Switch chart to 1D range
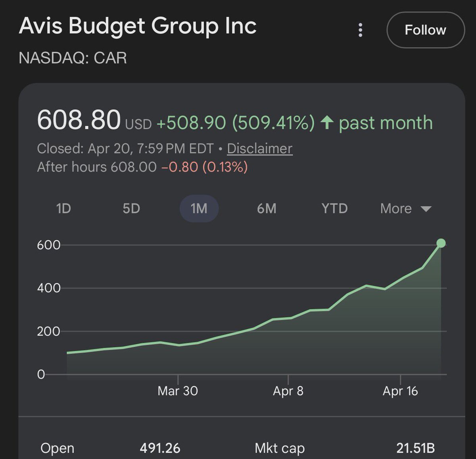476x459 pixels. point(63,208)
